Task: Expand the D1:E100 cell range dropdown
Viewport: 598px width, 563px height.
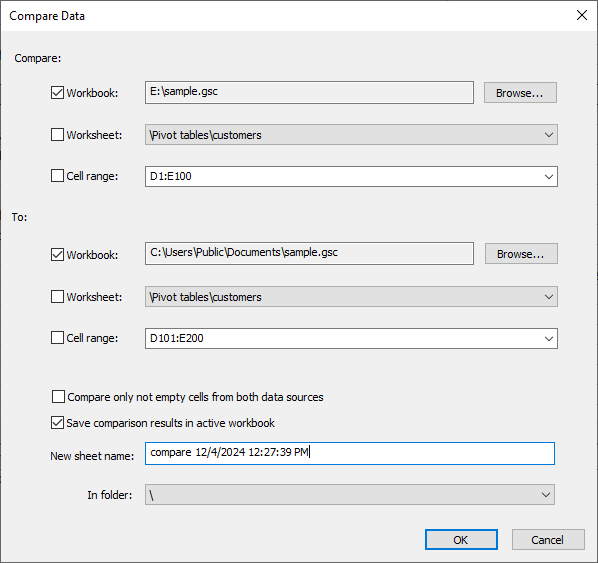Action: 548,177
